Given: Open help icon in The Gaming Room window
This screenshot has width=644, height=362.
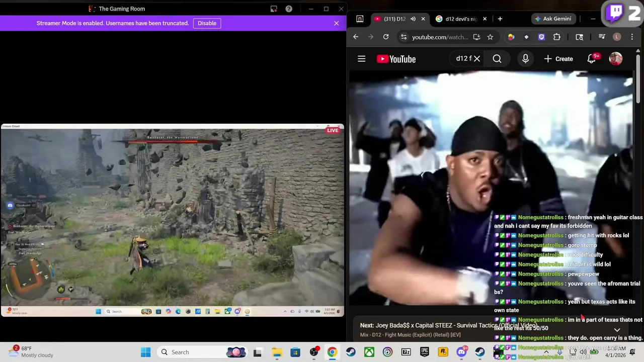Looking at the screenshot, I should point(289,9).
